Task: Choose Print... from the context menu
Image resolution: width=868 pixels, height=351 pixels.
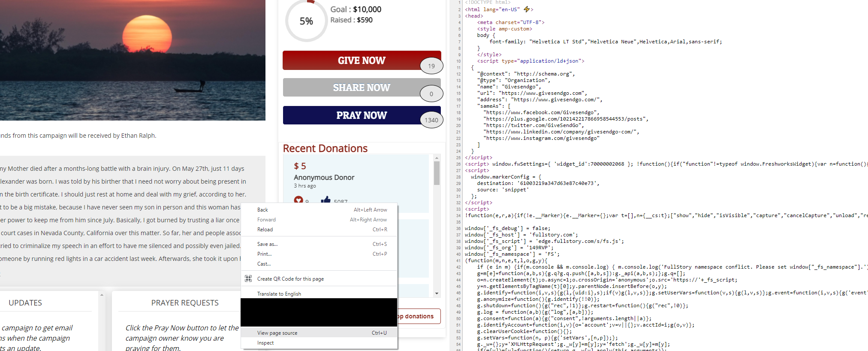Action: pyautogui.click(x=319, y=254)
